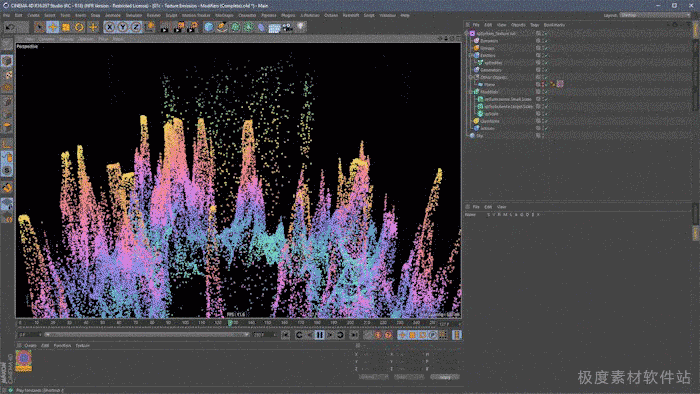The image size is (700, 394).
Task: Open the Edit Render Settings icon
Action: pos(193,27)
